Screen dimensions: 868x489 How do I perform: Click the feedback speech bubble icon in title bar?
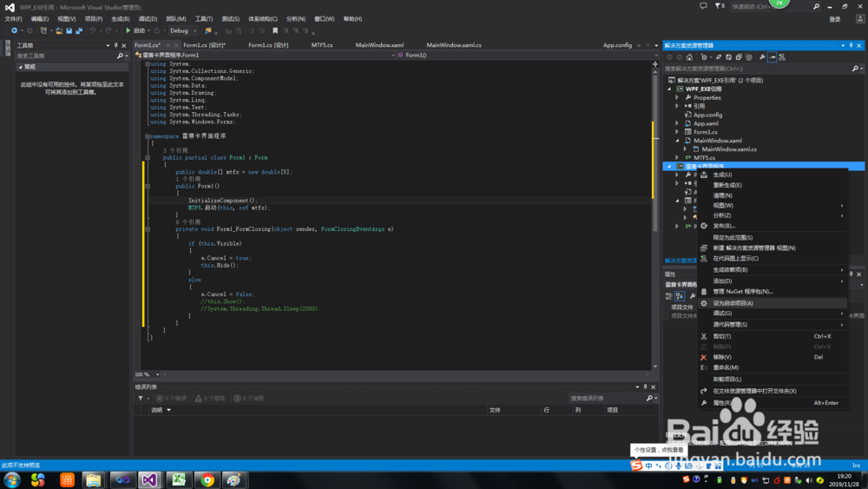pos(703,6)
